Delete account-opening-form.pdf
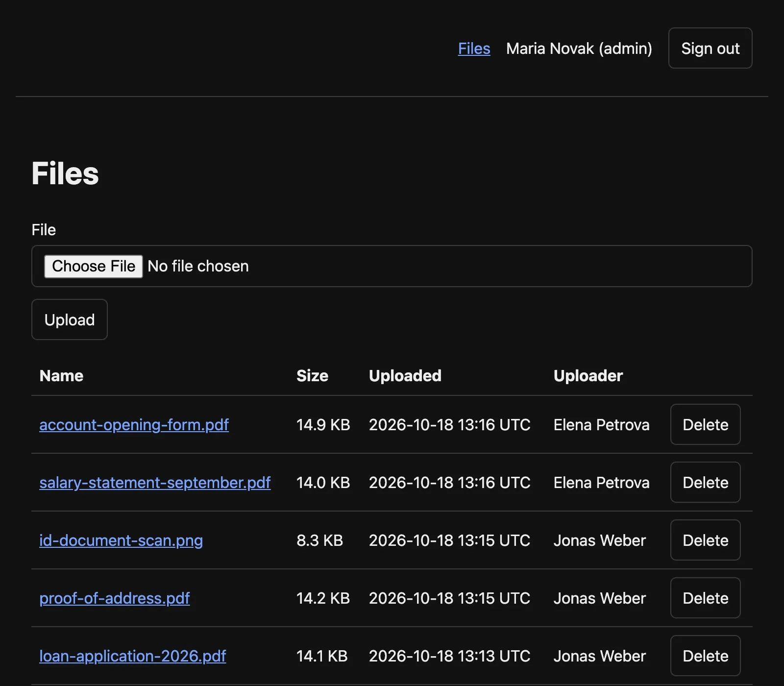The image size is (784, 686). 705,424
